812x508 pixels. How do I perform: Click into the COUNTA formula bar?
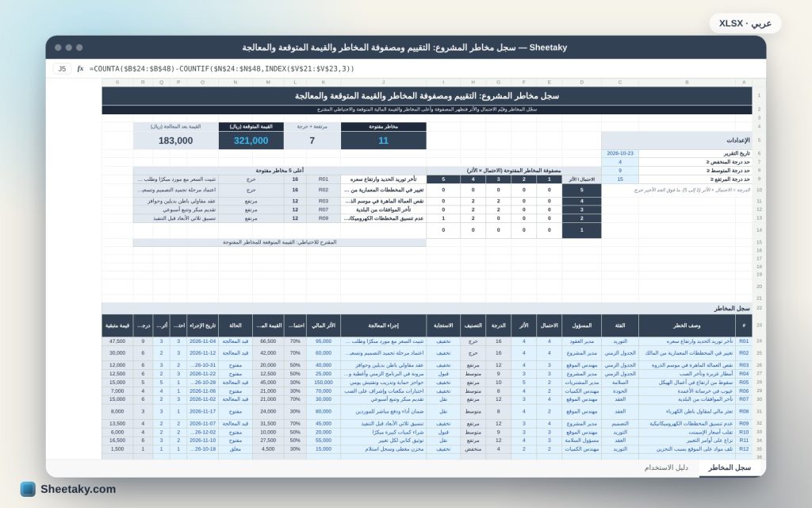[x=222, y=68]
